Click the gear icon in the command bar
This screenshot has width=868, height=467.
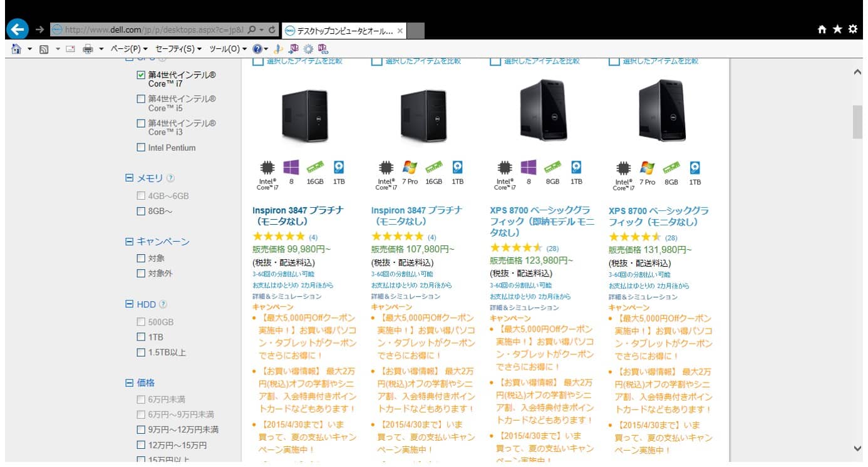[308, 49]
